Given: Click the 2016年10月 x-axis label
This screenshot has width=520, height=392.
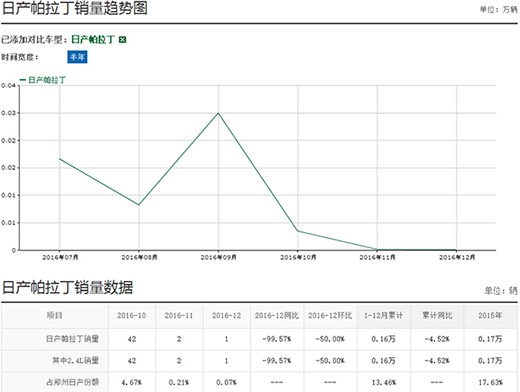Looking at the screenshot, I should tap(298, 257).
